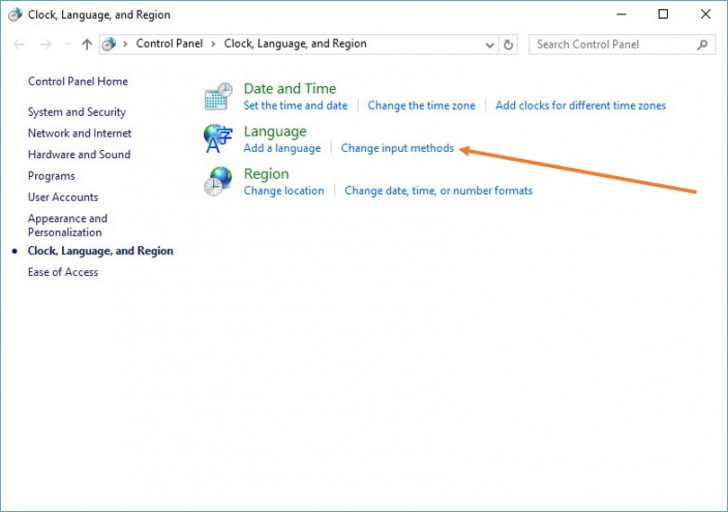This screenshot has width=728, height=512.
Task: Select Clock, Language, and Region breadcrumb
Action: (295, 44)
